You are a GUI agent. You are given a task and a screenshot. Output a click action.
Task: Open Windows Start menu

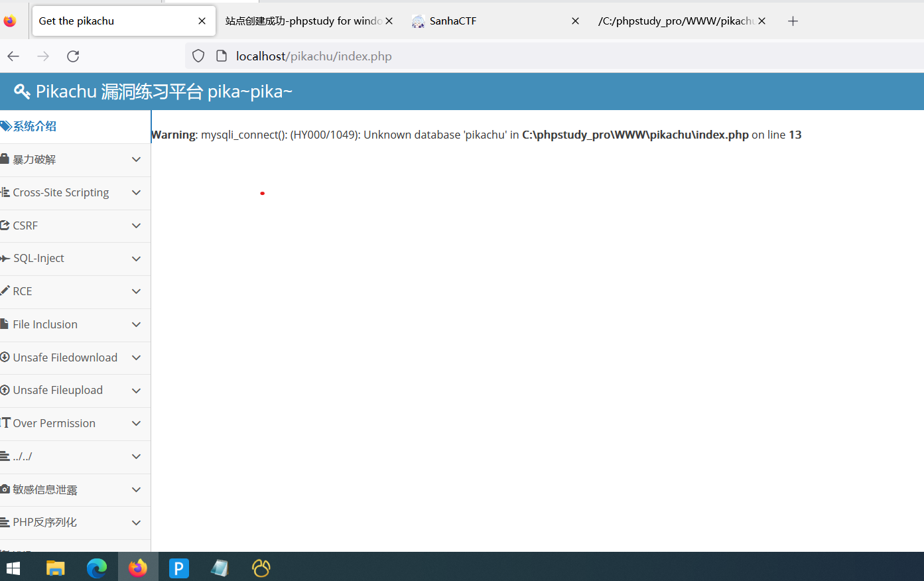coord(13,568)
